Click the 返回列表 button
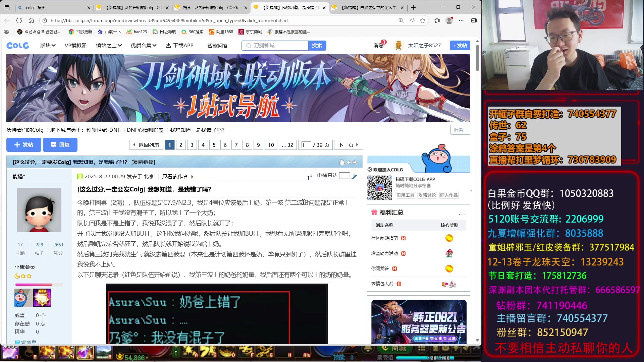The width and height of the screenshot is (644, 362). click(146, 145)
